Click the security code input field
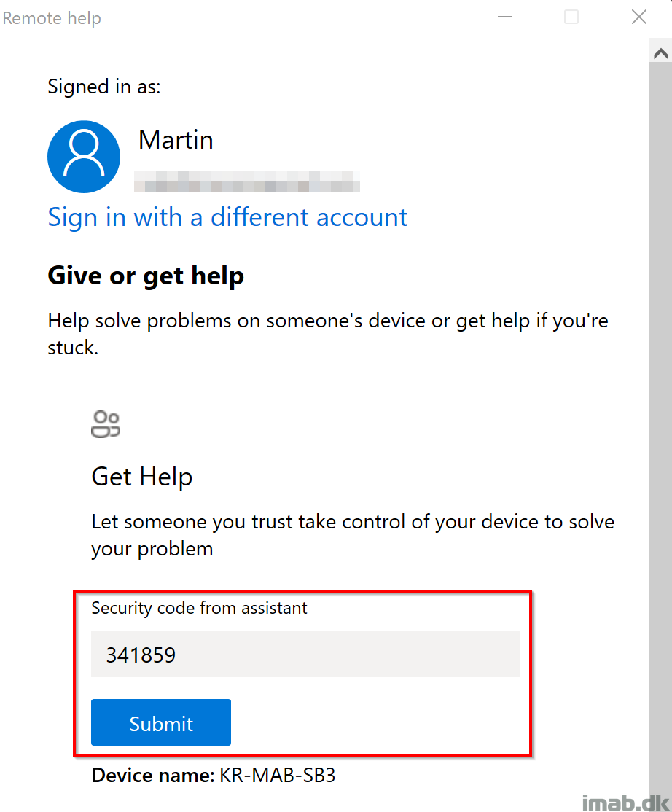Screen dimensions: 672x812 pos(305,654)
